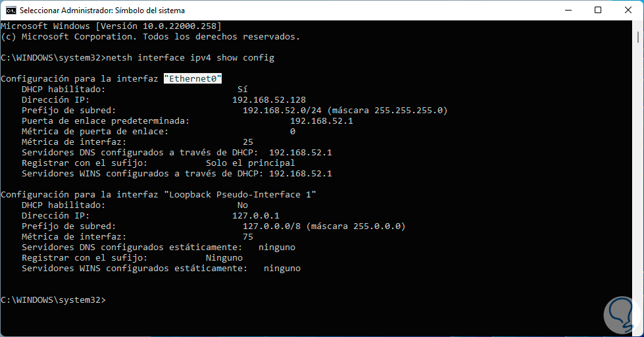Click the IP address 192.168.52.128
Image resolution: width=644 pixels, height=337 pixels.
click(269, 99)
